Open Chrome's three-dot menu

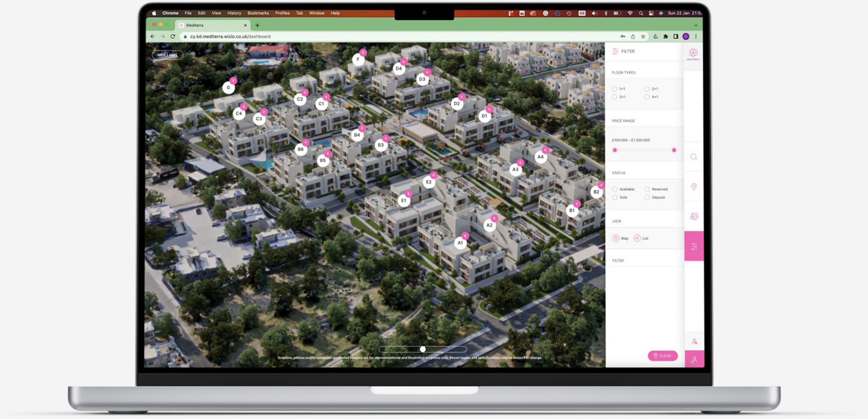pos(696,36)
